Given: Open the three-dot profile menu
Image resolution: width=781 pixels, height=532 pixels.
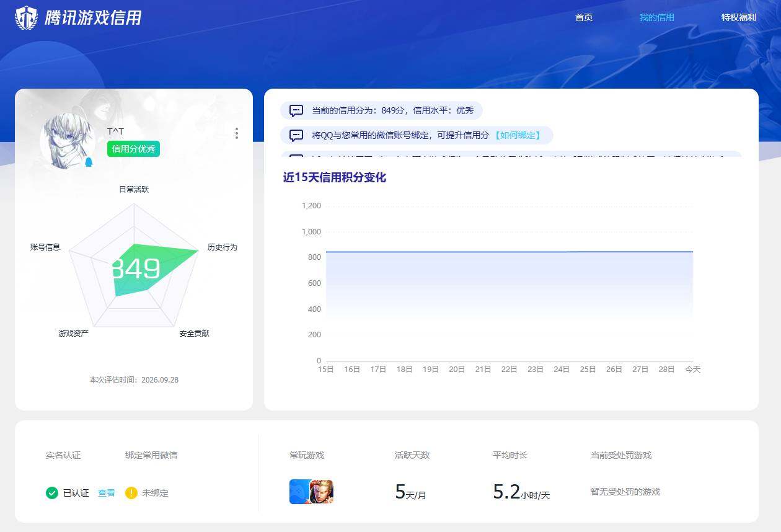Looking at the screenshot, I should click(237, 133).
